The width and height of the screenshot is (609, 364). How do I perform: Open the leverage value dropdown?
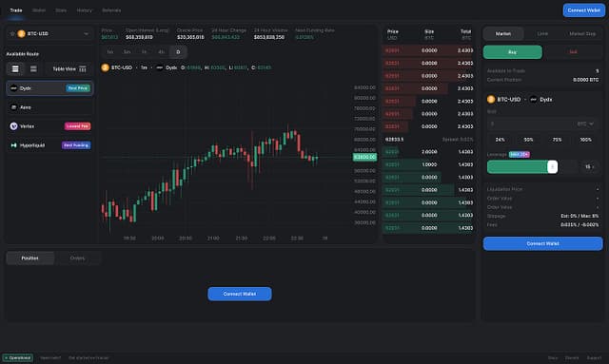click(x=590, y=167)
